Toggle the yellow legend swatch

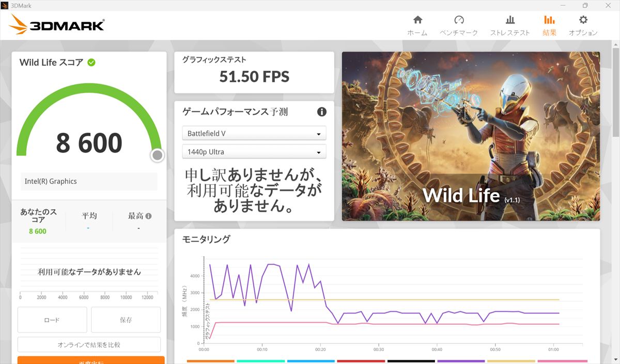tap(511, 361)
